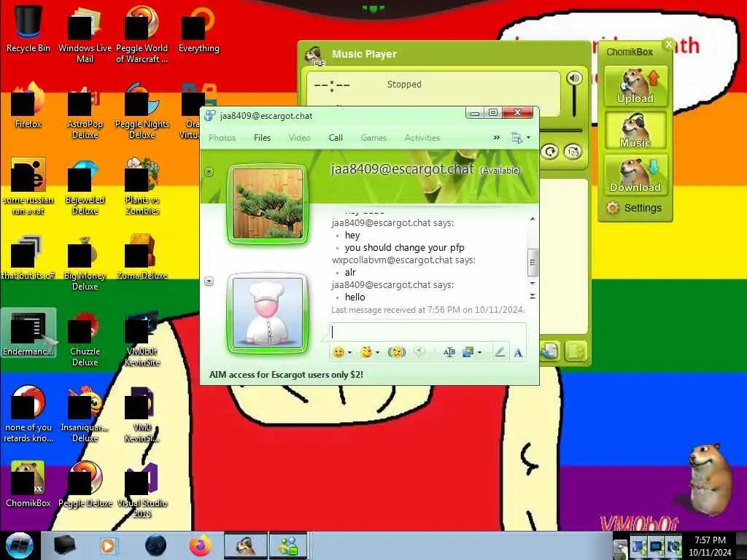Adjust the Music Player volume slider

pyautogui.click(x=574, y=101)
